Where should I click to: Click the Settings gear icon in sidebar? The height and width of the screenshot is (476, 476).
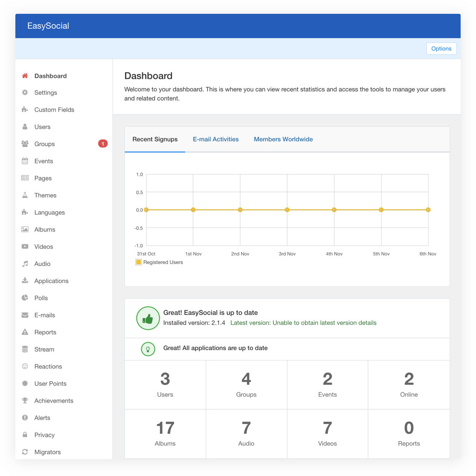(25, 93)
